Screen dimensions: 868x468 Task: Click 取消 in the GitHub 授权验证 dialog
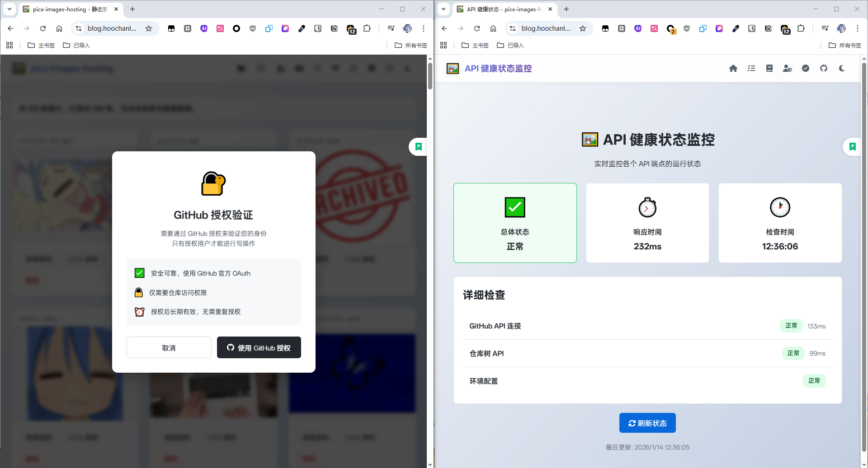169,347
